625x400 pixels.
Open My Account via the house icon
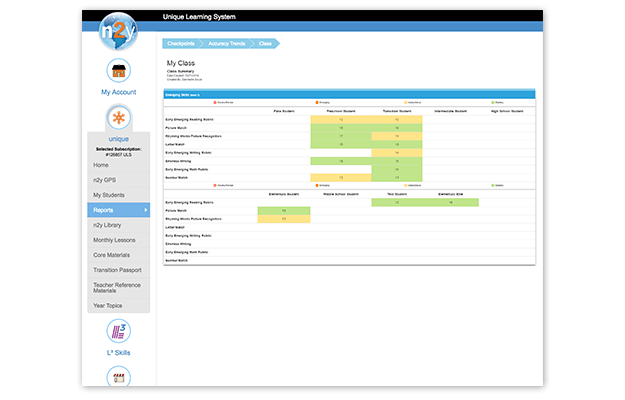click(118, 71)
